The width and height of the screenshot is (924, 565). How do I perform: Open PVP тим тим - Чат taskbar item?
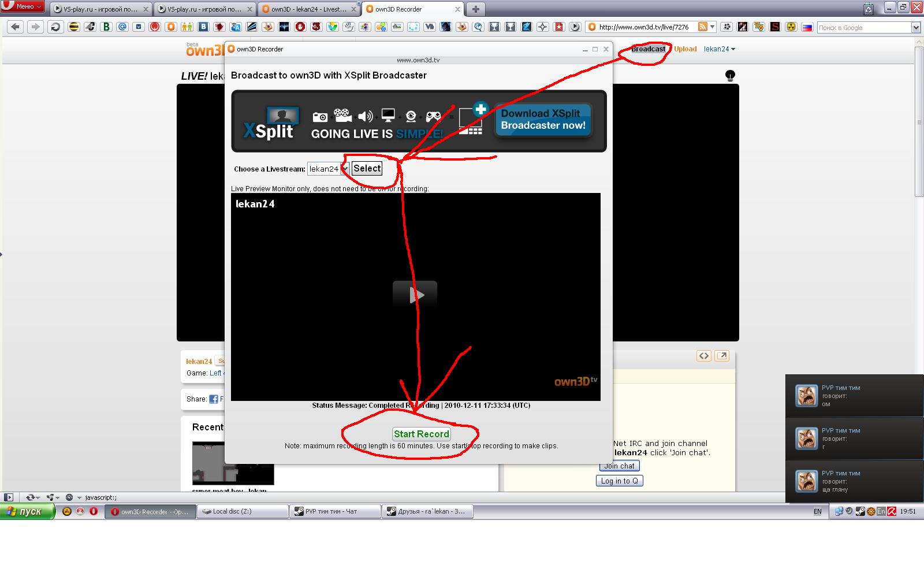[335, 511]
